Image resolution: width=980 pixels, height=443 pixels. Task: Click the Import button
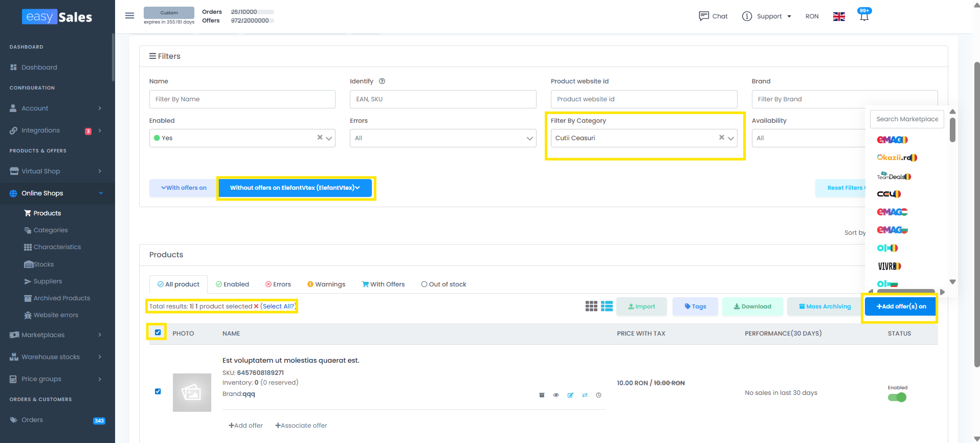(x=641, y=306)
